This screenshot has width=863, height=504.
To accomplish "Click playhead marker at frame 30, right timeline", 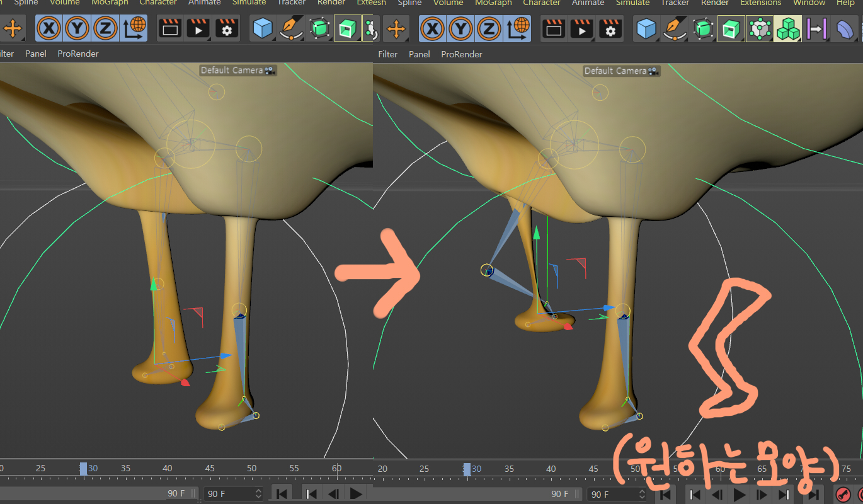I will click(x=467, y=469).
